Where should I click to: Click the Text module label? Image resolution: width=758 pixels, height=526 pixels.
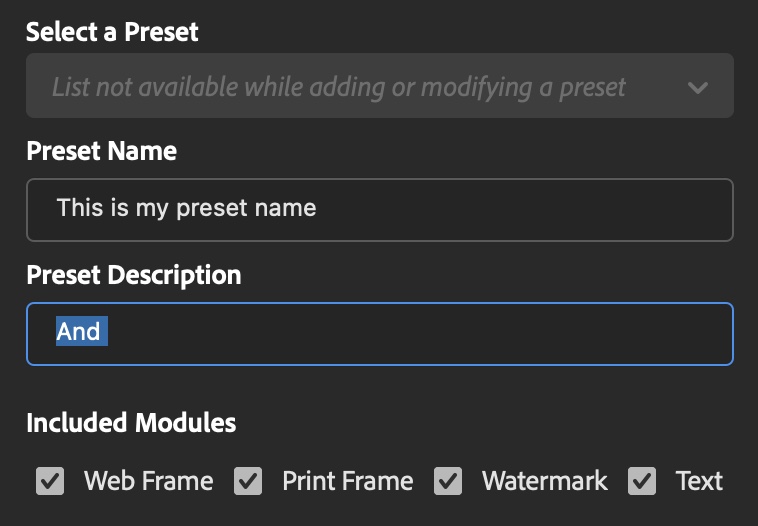coord(699,481)
